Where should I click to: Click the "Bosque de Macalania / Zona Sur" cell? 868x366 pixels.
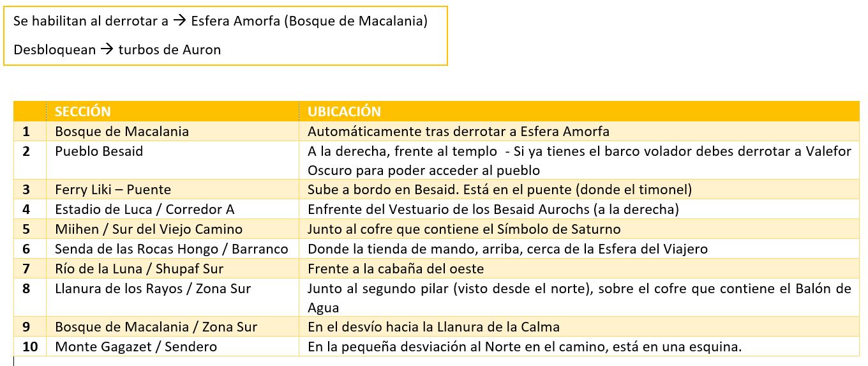tap(156, 327)
